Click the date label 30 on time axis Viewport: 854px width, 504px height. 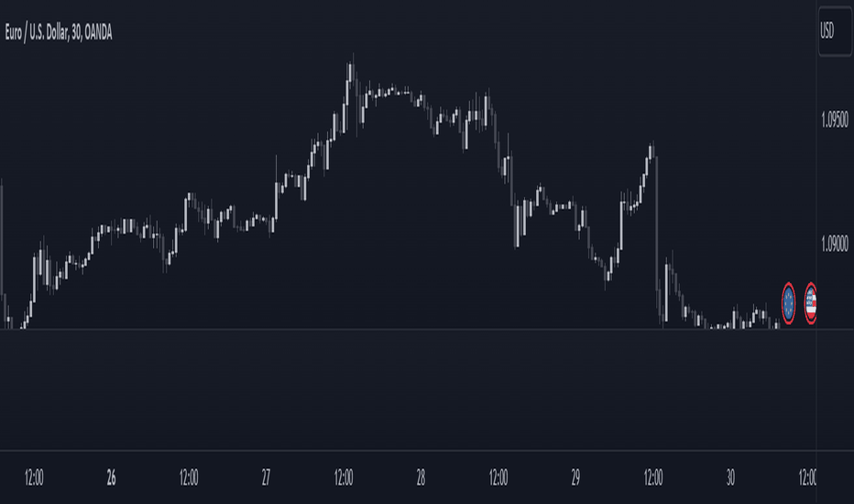tap(730, 477)
